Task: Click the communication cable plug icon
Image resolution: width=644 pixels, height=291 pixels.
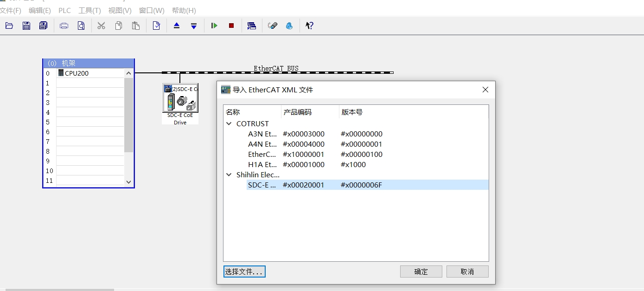Action: [273, 26]
